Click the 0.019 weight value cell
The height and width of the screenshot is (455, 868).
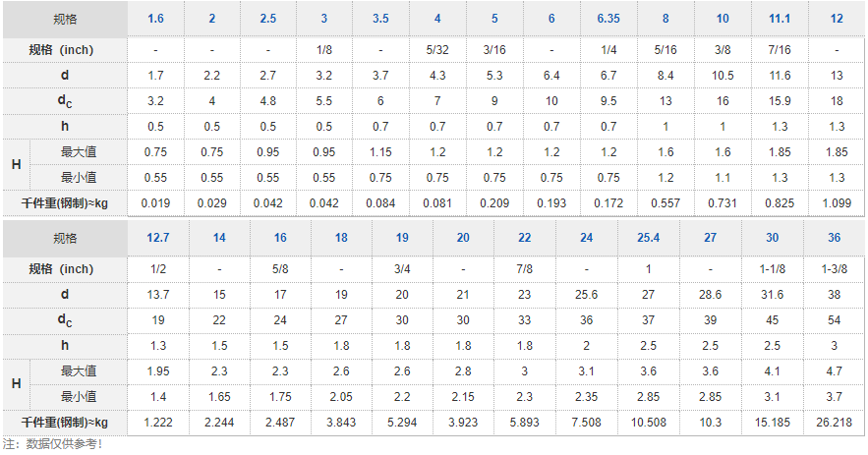point(155,202)
